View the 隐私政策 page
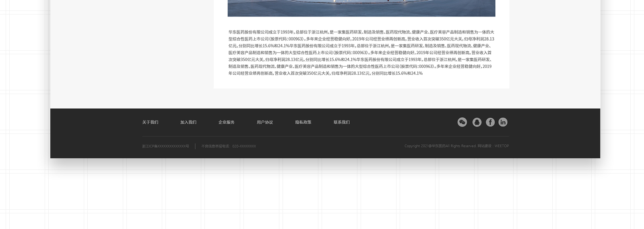 303,122
